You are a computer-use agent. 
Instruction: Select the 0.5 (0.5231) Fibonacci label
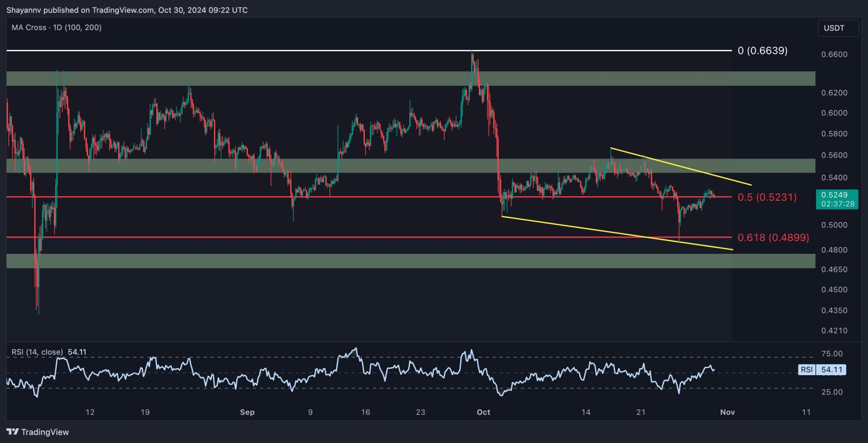pyautogui.click(x=767, y=197)
